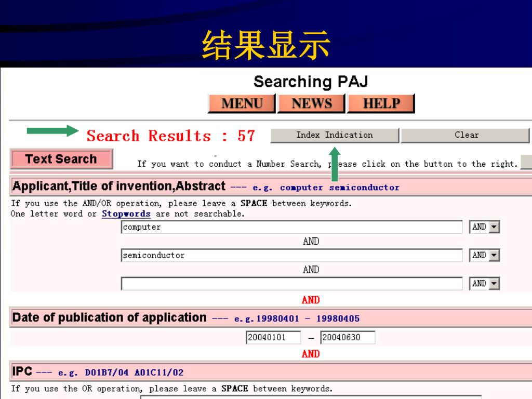Screen dimensions: 532x399
Task: Focus the keyword field containing 'semiconductor'
Action: tap(292, 255)
